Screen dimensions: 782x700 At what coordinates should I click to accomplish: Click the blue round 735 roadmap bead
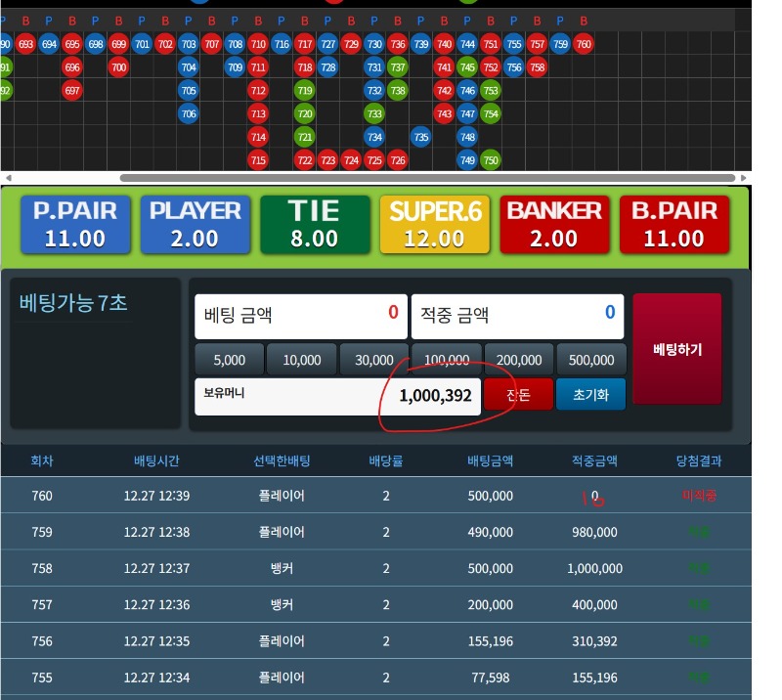pyautogui.click(x=421, y=137)
